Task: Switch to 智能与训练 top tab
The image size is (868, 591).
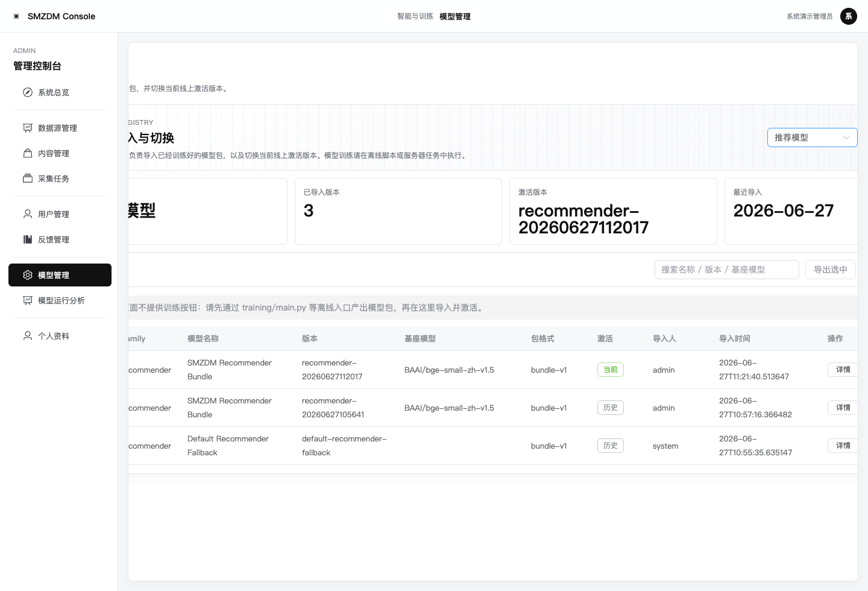Action: [415, 16]
